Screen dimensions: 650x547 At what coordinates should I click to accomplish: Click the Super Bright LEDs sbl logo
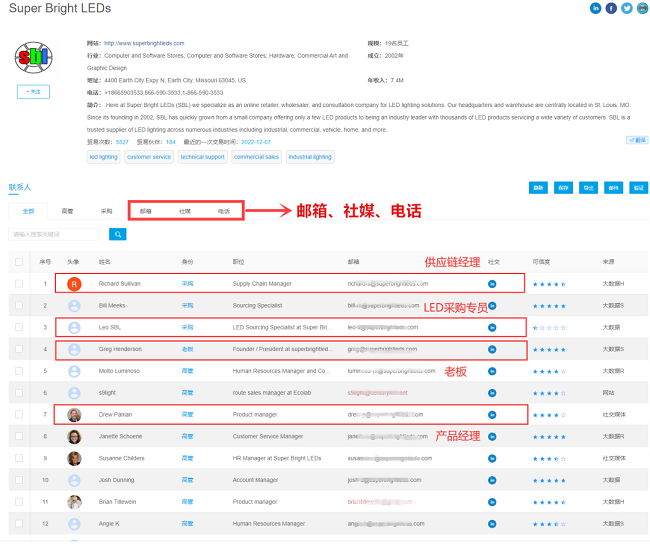tap(34, 58)
